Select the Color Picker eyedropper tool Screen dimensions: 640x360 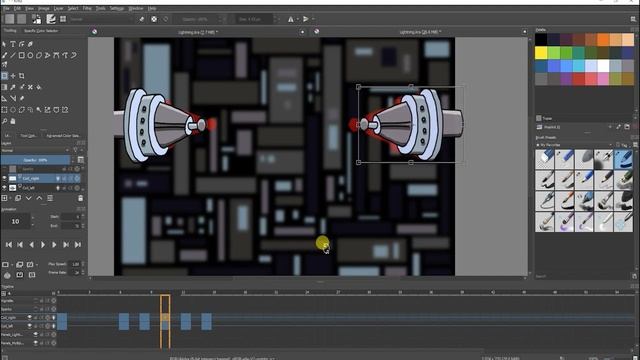[13, 87]
